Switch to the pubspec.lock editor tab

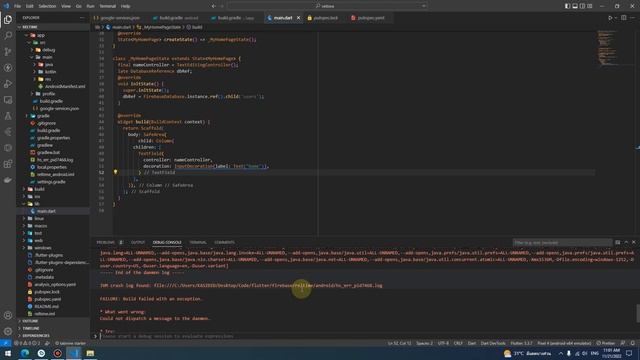coord(326,18)
